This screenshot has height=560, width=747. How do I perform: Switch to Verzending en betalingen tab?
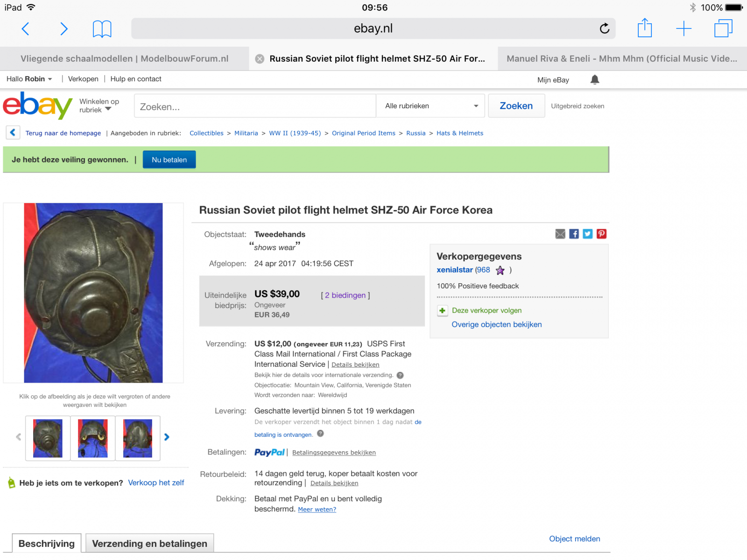coord(149,544)
